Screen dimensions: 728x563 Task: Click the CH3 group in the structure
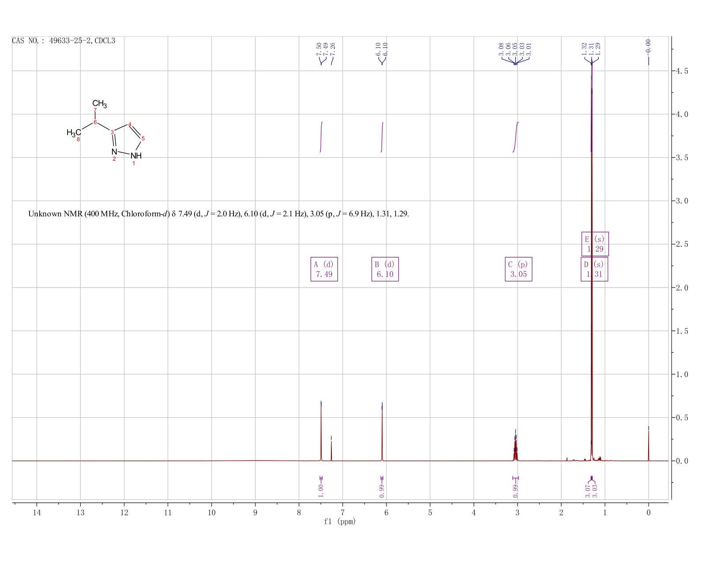point(99,104)
